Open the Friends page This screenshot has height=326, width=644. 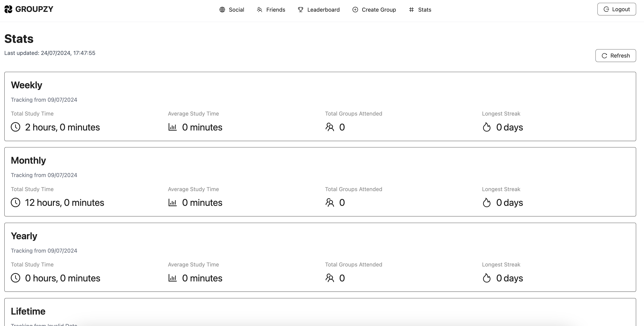tap(275, 10)
